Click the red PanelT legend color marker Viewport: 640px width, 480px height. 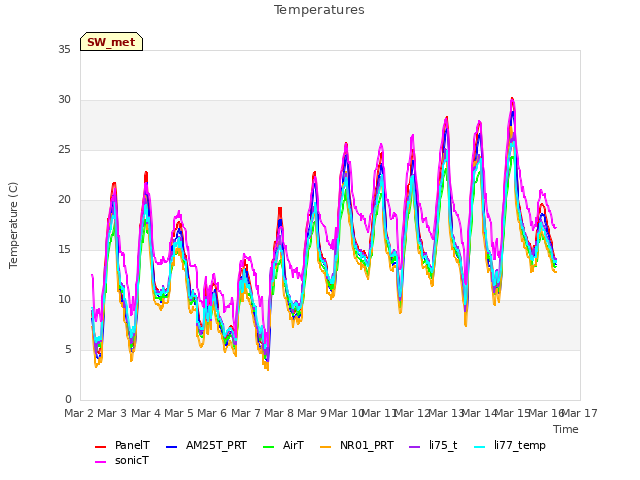pyautogui.click(x=100, y=447)
